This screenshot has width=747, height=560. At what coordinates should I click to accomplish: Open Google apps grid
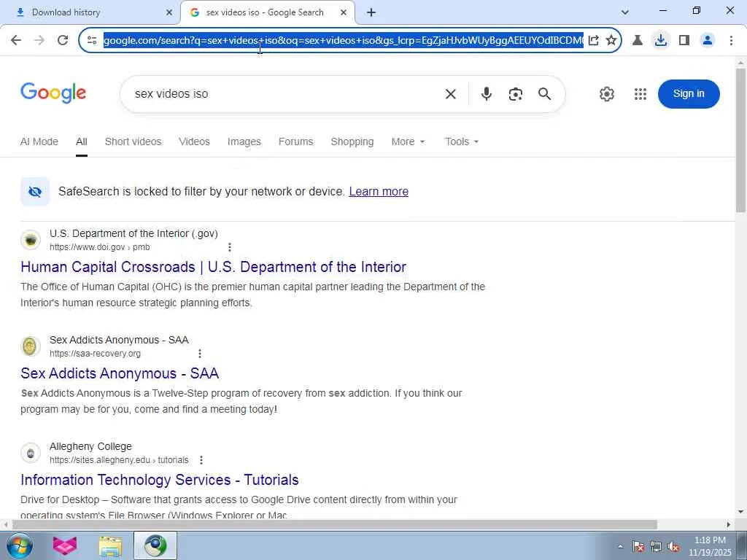point(640,94)
